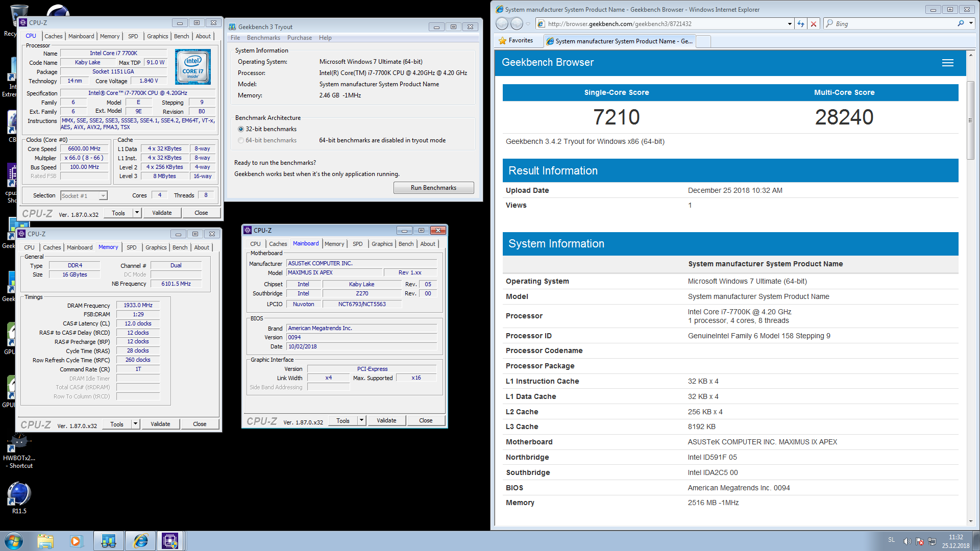Open Windows Start button

(x=14, y=541)
